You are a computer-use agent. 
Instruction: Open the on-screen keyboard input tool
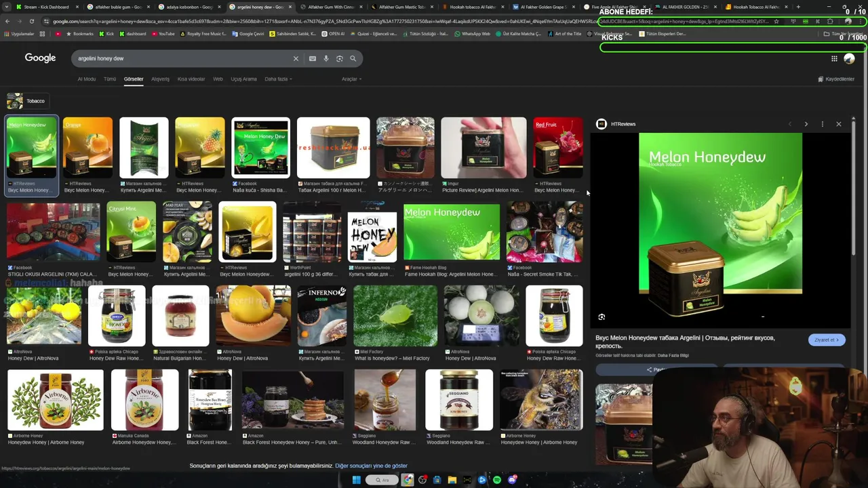click(x=313, y=58)
